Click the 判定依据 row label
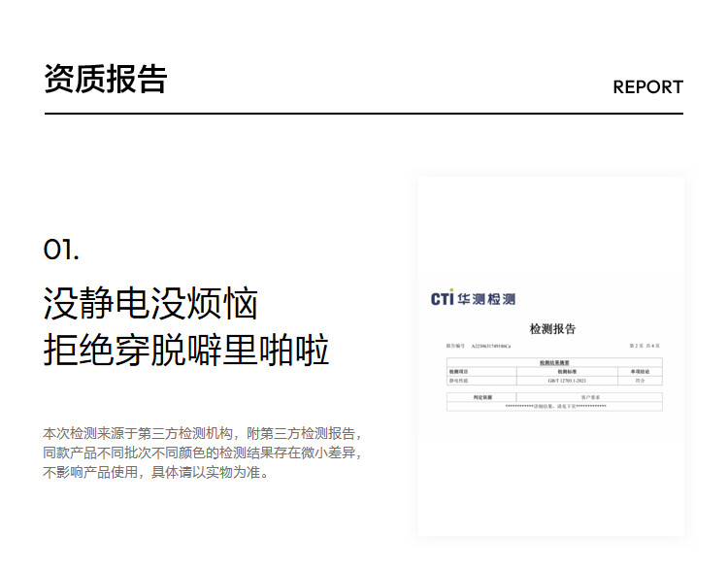 point(470,397)
